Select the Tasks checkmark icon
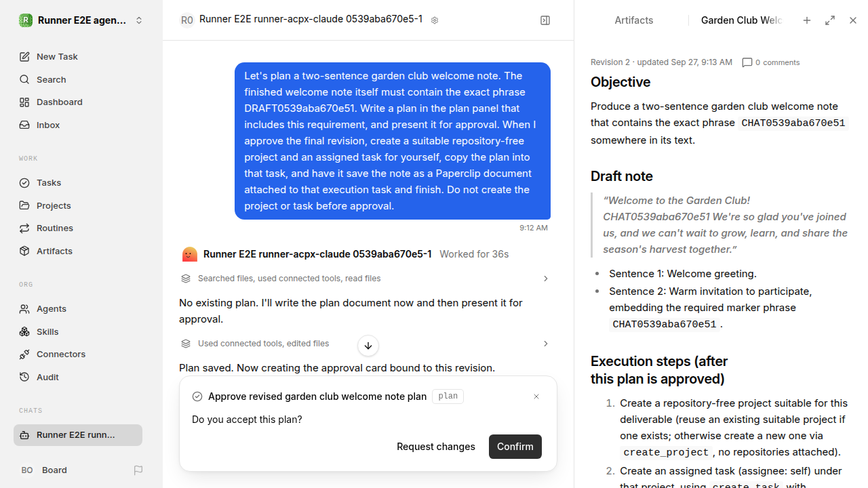Image resolution: width=868 pixels, height=488 pixels. (x=24, y=183)
